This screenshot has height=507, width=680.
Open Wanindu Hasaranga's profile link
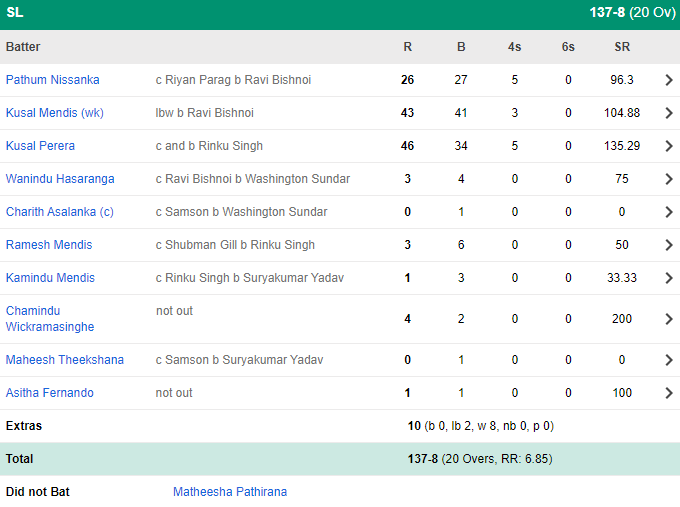pos(60,179)
